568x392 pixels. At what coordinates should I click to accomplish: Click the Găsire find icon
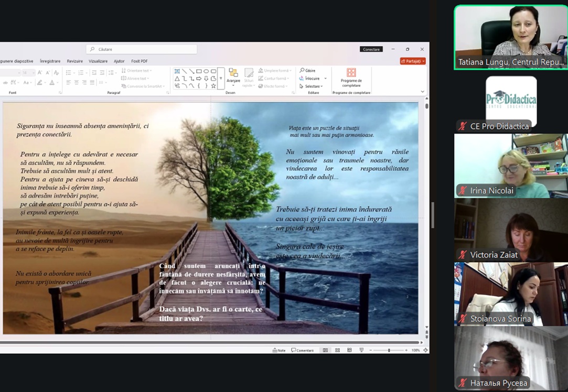point(303,70)
